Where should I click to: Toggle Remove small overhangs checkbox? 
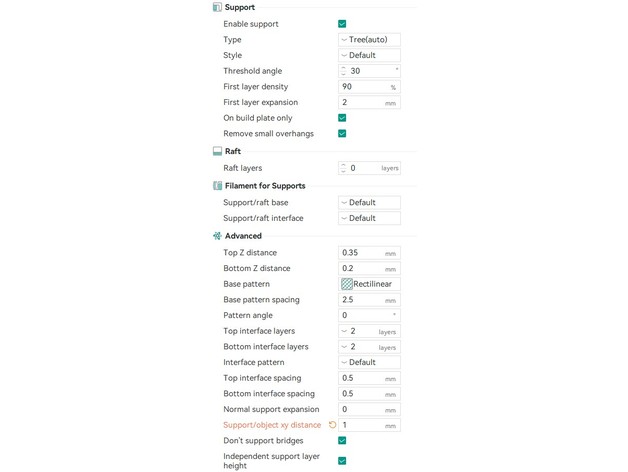click(x=342, y=134)
